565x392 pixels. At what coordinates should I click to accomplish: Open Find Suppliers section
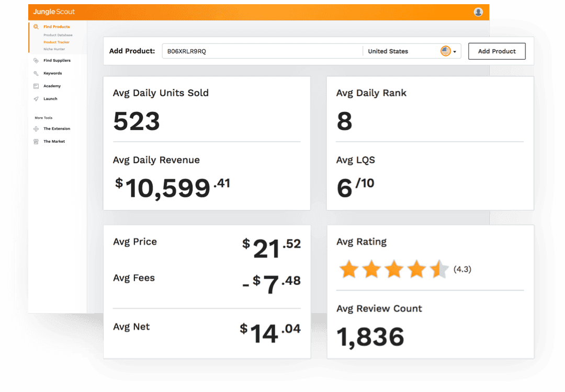coord(57,61)
